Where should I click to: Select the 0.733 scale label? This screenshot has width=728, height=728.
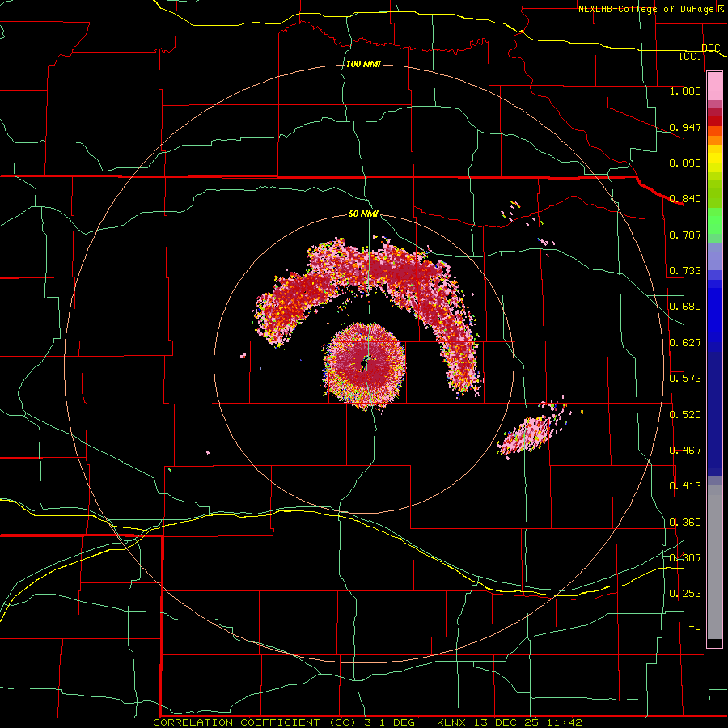click(x=685, y=271)
